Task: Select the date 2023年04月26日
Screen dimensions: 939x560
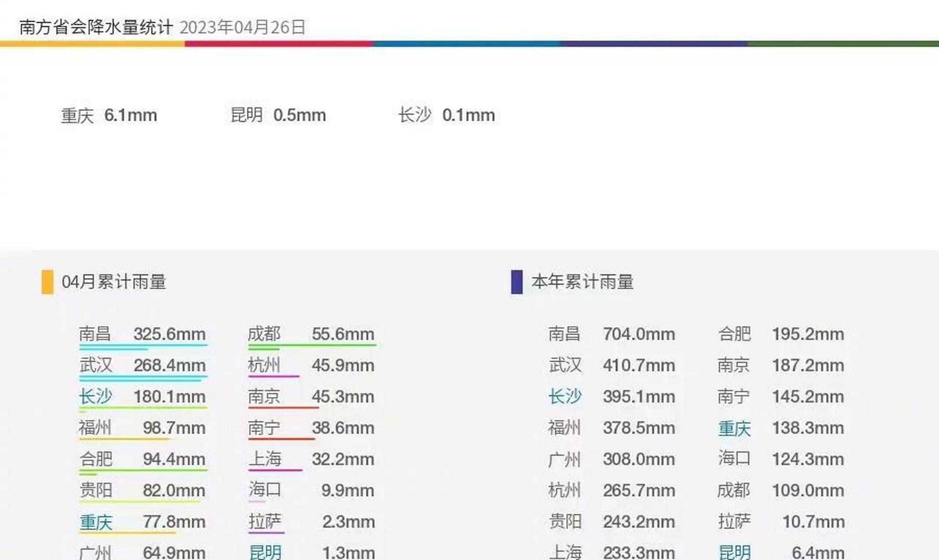Action: coord(242,27)
